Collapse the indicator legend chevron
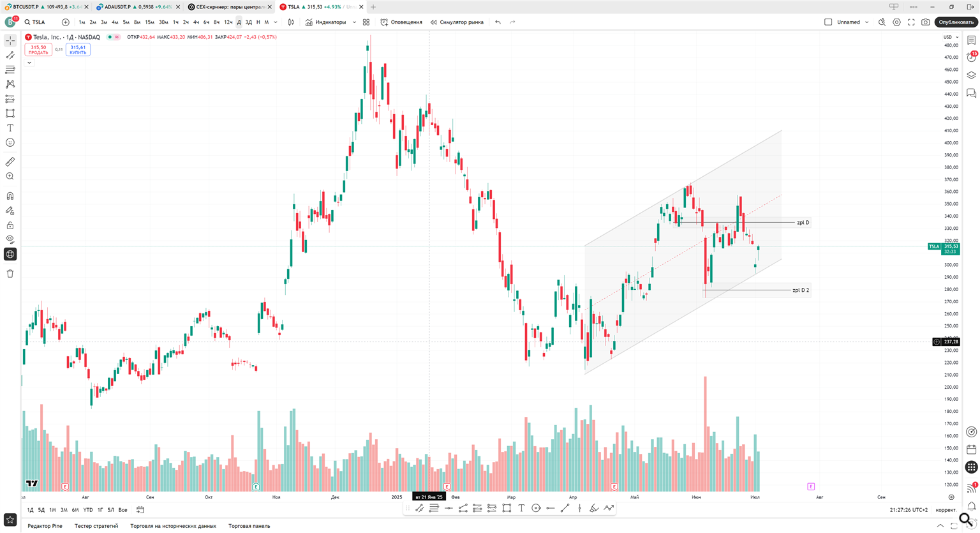The width and height of the screenshot is (980, 533). point(29,63)
